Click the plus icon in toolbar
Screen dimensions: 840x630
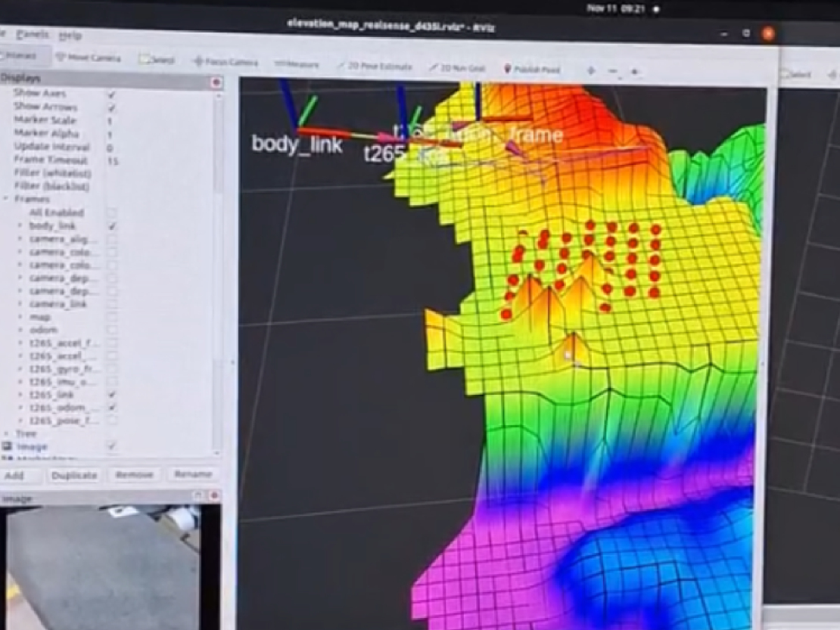pyautogui.click(x=592, y=70)
